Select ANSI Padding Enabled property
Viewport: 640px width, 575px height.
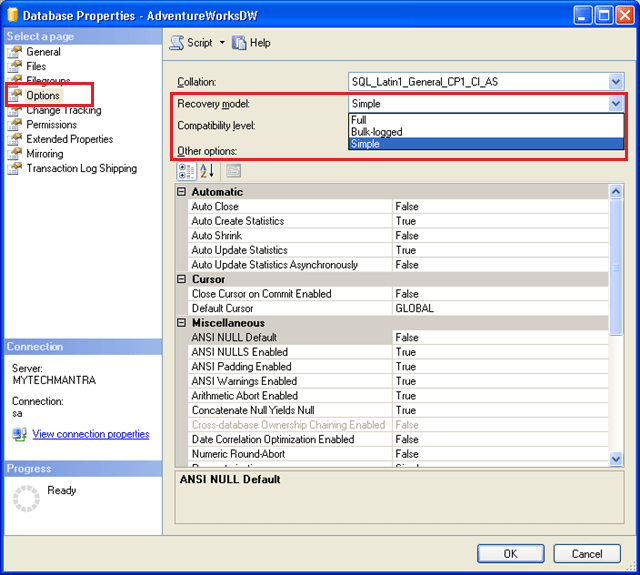(398, 366)
